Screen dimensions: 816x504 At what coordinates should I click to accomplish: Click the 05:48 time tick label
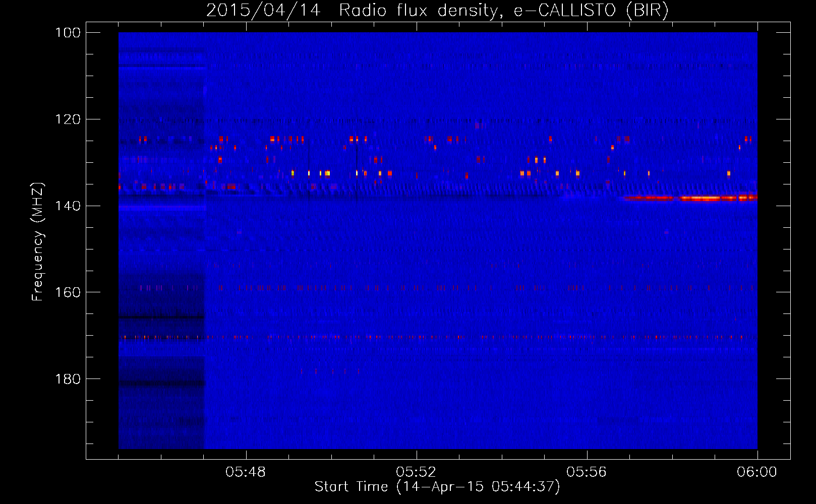pyautogui.click(x=246, y=472)
